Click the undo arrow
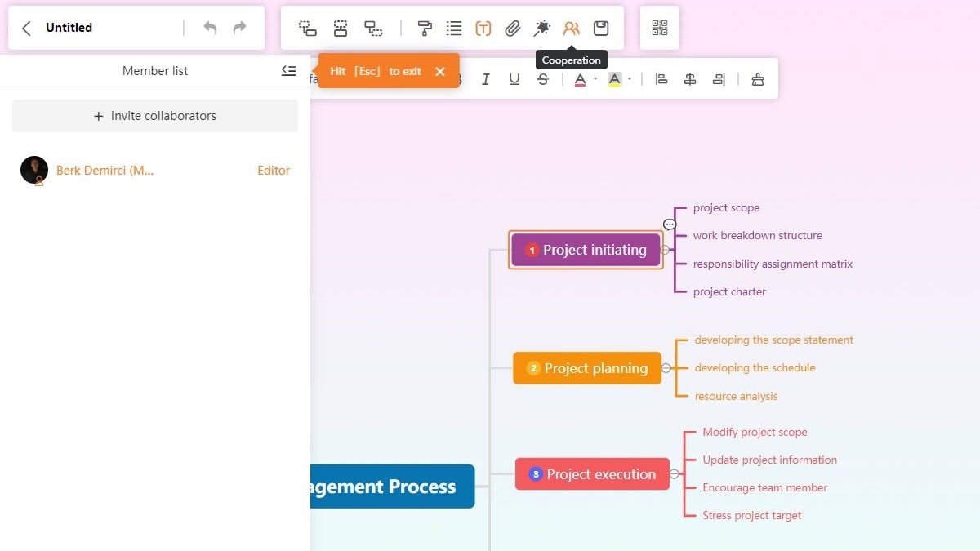This screenshot has height=551, width=980. tap(210, 29)
